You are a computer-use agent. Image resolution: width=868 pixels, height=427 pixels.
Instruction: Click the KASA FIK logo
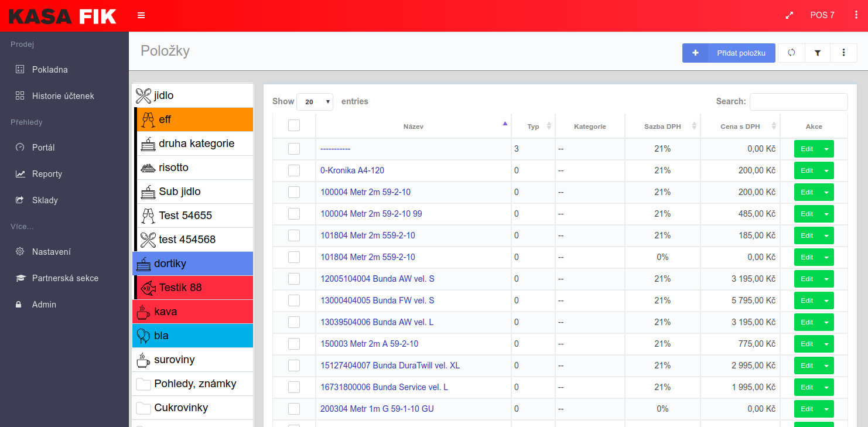click(x=63, y=16)
